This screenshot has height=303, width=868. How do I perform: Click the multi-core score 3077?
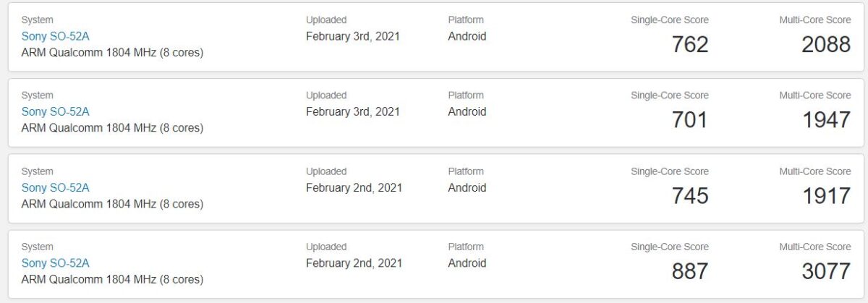tap(826, 272)
